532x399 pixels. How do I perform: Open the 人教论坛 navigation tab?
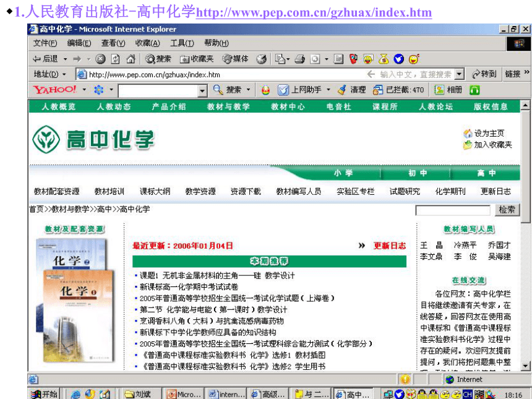pyautogui.click(x=435, y=106)
